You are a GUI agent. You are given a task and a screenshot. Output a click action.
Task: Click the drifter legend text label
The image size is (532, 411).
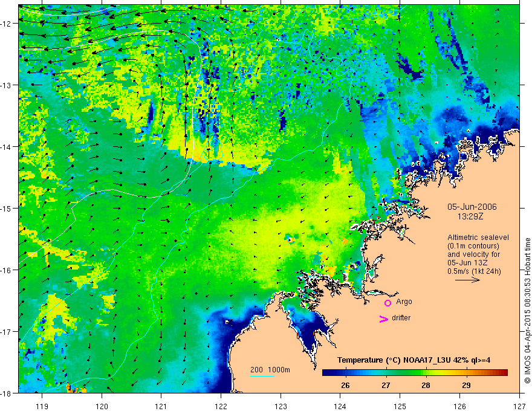[x=401, y=318]
